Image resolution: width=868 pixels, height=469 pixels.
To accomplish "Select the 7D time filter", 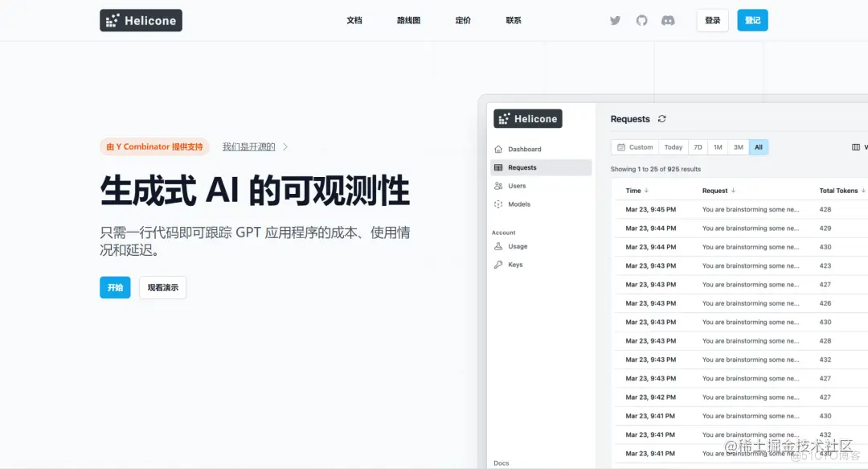I will pyautogui.click(x=698, y=147).
